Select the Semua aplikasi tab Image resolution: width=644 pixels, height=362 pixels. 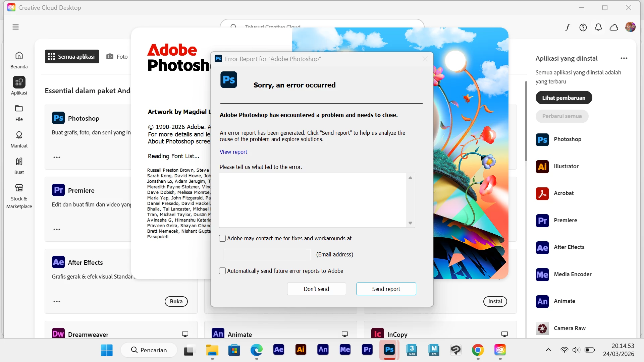point(72,57)
